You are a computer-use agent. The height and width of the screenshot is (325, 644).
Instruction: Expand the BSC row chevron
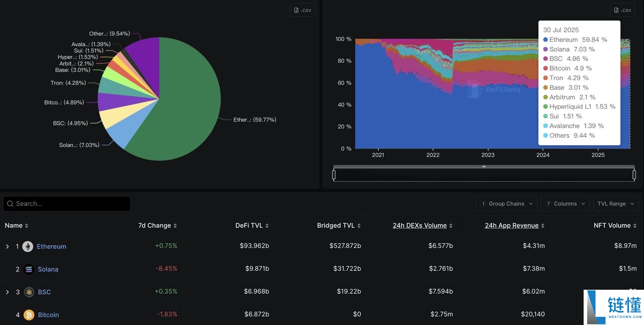[8, 292]
